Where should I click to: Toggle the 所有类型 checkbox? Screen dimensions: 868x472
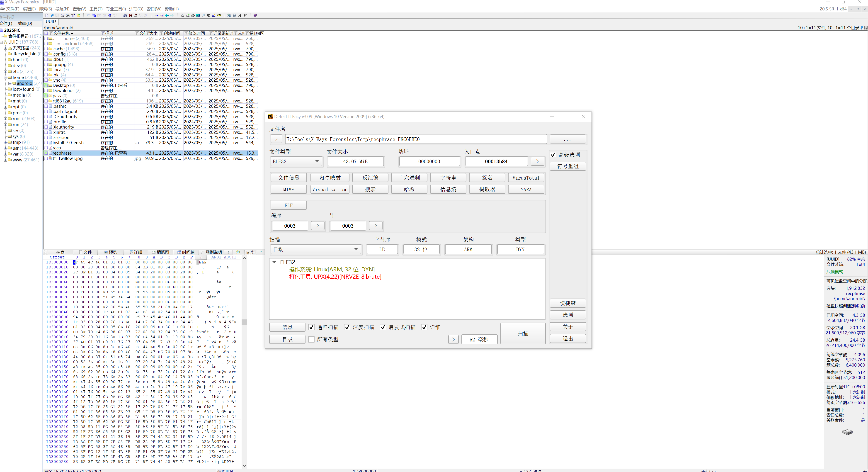click(x=311, y=339)
